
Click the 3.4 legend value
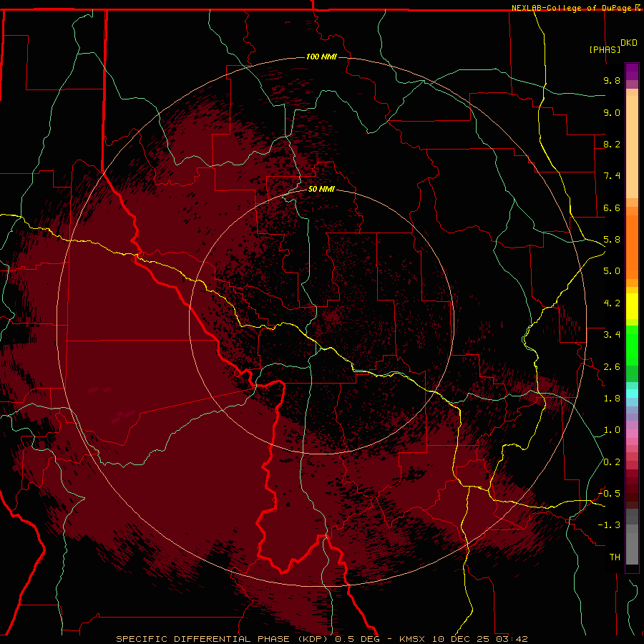[x=612, y=335]
